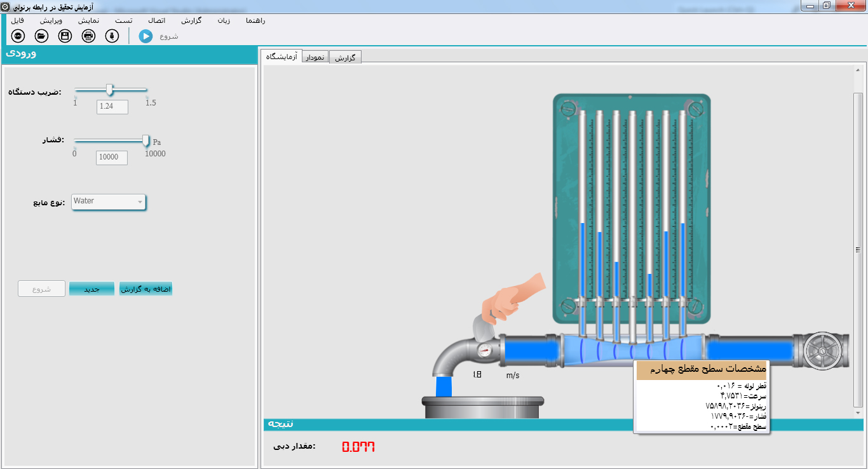Print using the printer toolbar icon
This screenshot has height=469, width=868.
[88, 36]
